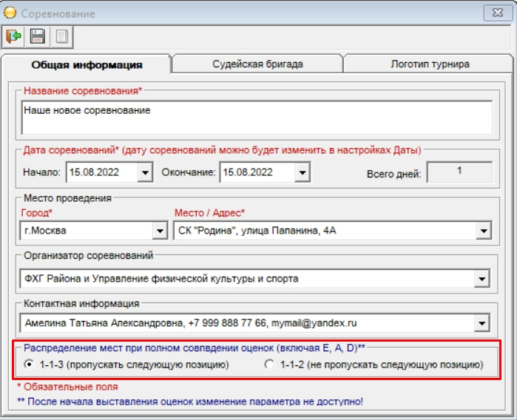Open the Общая информация tab

tap(87, 65)
